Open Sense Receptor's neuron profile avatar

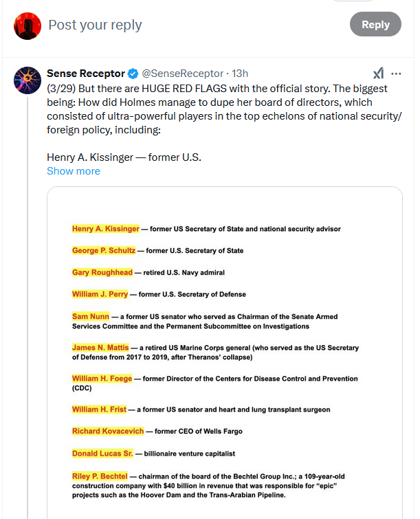[x=27, y=80]
